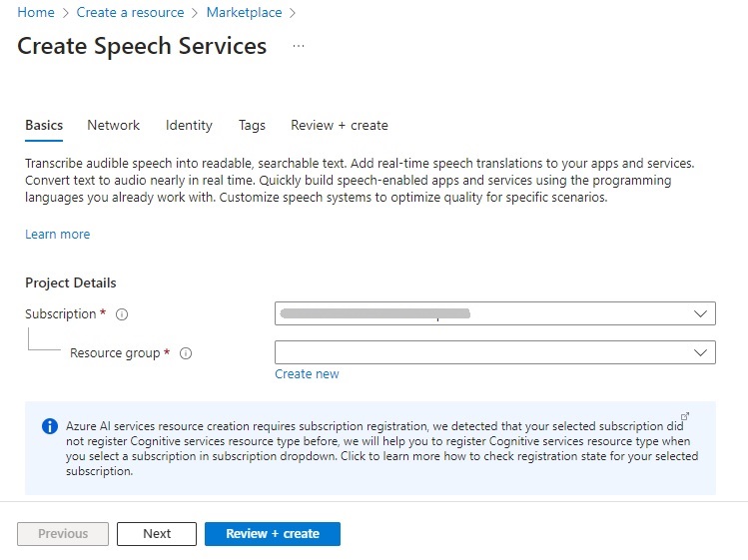
Task: Click the blue Review + create button
Action: (x=272, y=534)
